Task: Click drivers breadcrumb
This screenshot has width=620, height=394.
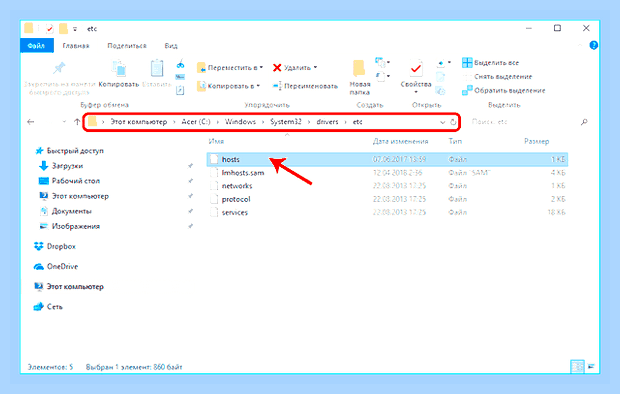Action: click(327, 122)
